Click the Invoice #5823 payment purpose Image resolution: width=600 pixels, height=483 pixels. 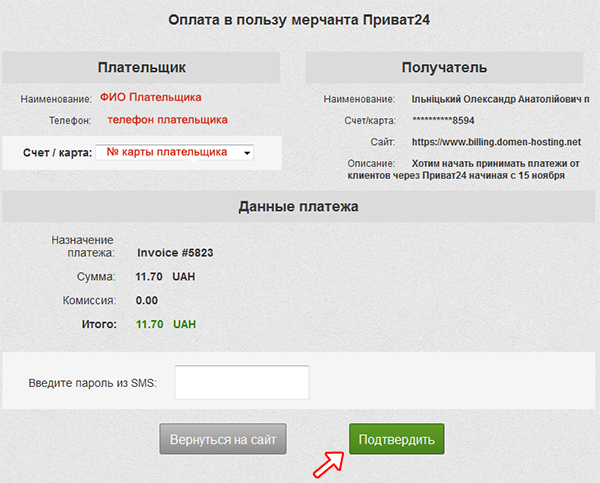pos(175,253)
